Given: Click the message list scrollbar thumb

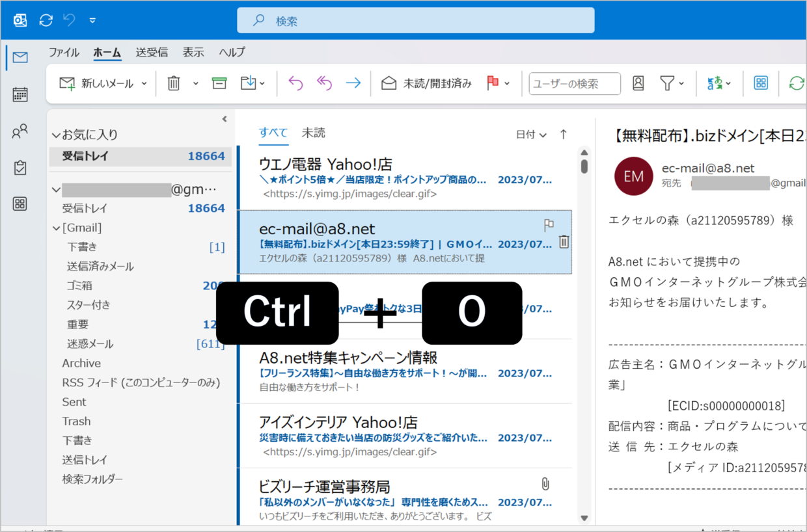Looking at the screenshot, I should pos(584,166).
